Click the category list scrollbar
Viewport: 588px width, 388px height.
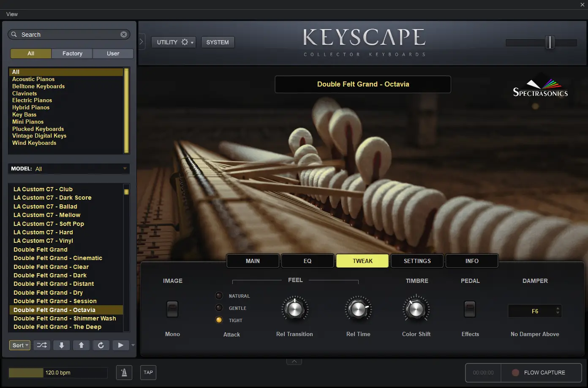[126, 111]
